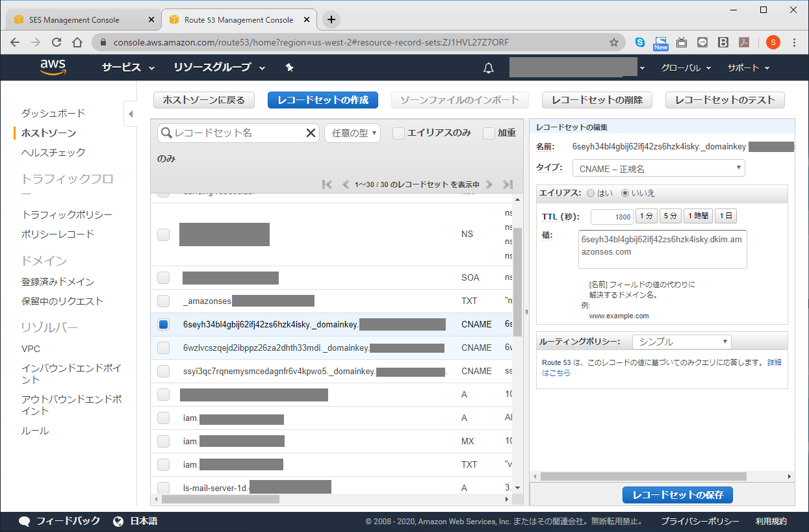Check the SOA record set checkbox

pos(164,277)
